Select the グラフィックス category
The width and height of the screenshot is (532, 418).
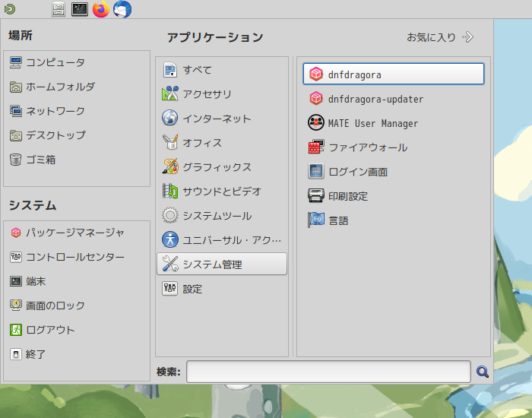(x=222, y=167)
